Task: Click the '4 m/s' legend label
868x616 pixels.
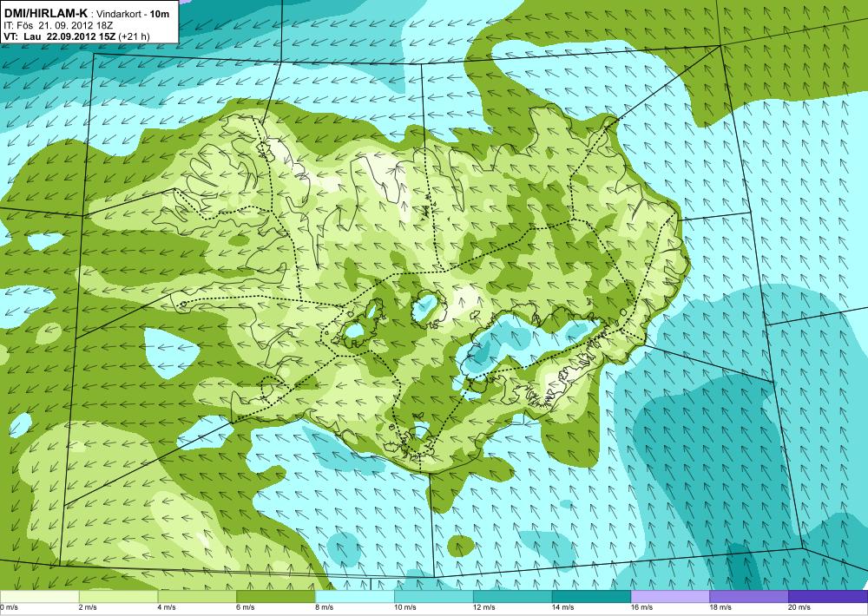Action: coord(168,607)
